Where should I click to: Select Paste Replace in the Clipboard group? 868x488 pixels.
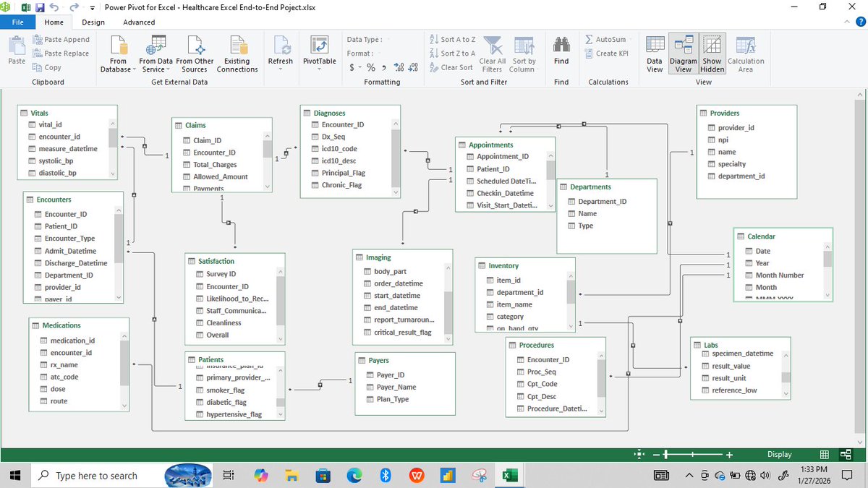tap(61, 53)
